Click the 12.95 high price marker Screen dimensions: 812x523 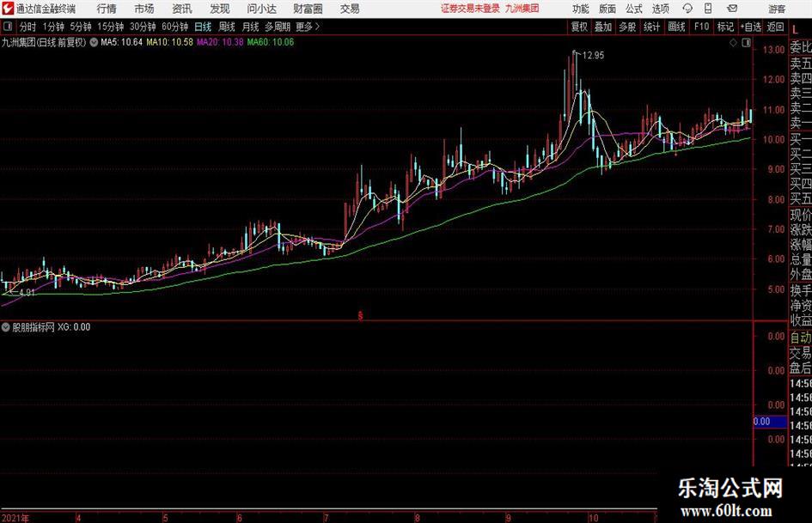(x=593, y=55)
